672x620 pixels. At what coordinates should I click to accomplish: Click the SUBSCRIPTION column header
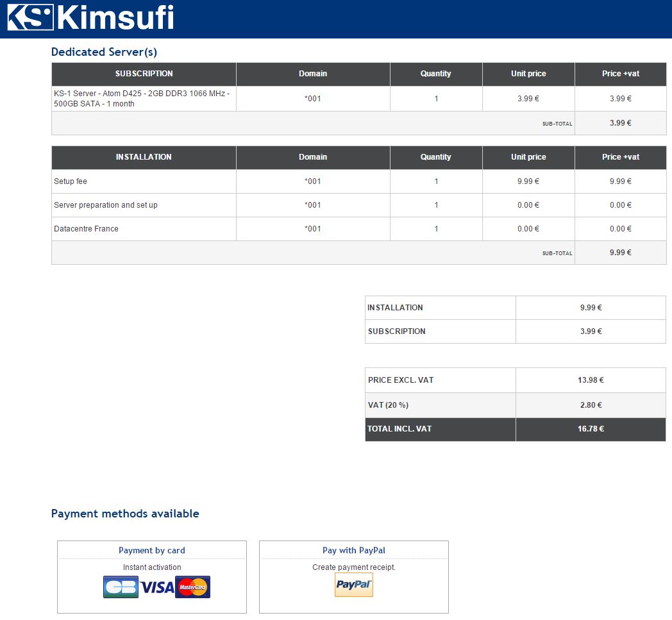tap(144, 74)
